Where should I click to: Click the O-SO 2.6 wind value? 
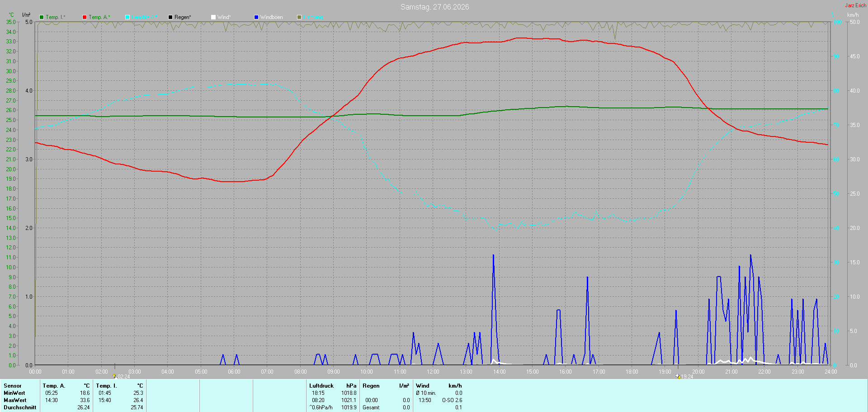[x=452, y=400]
